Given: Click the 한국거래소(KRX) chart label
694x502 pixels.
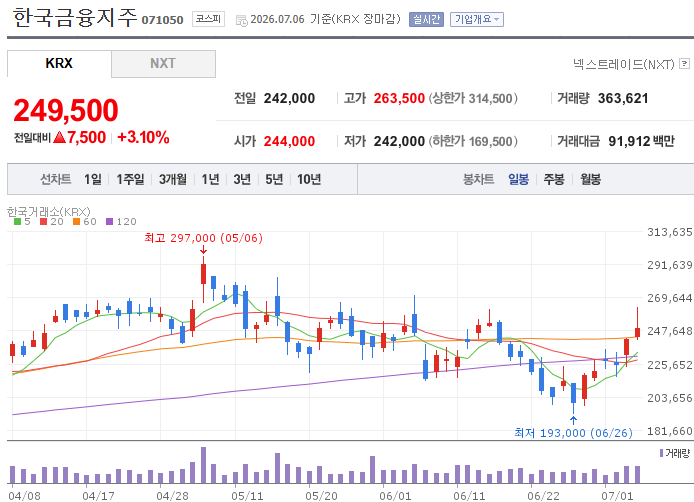Looking at the screenshot, I should coord(49,212).
